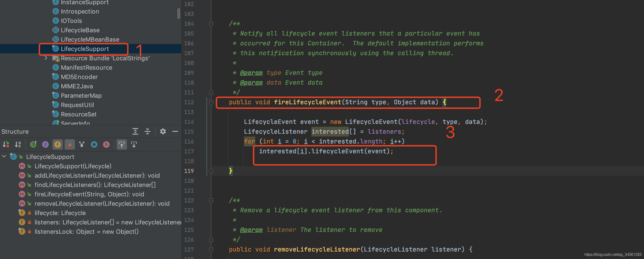The width and height of the screenshot is (644, 259).
Task: Click fold end marker at line 126
Action: pos(211,240)
